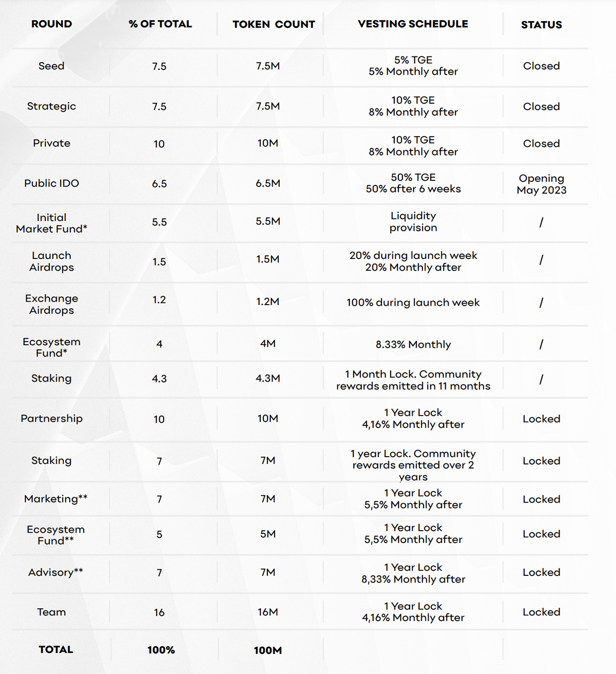Click the Private round label

tap(51, 143)
